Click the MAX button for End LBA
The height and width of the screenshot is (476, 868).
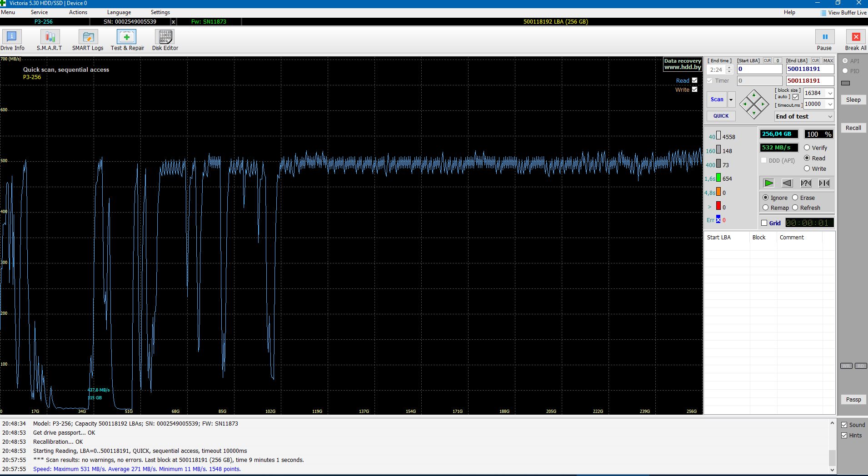[x=828, y=60]
